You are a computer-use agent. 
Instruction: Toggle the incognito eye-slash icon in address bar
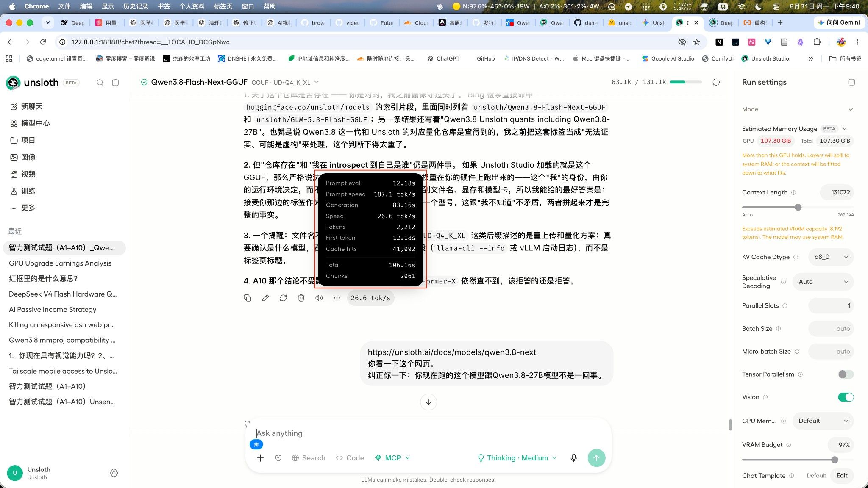(682, 42)
